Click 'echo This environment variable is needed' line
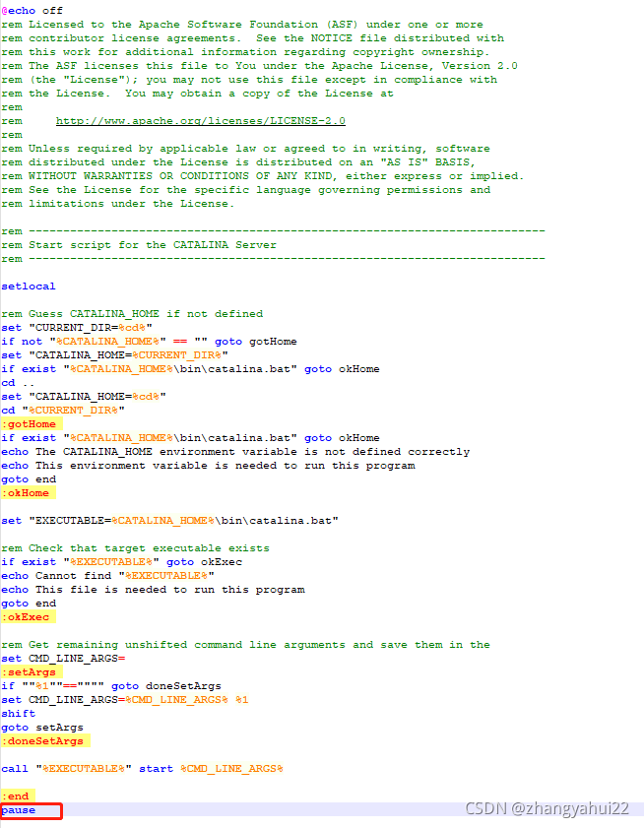This screenshot has width=644, height=828. [x=208, y=466]
